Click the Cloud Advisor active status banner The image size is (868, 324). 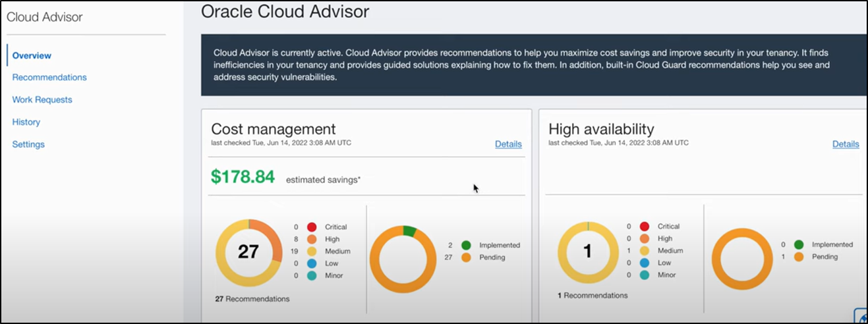coord(534,65)
